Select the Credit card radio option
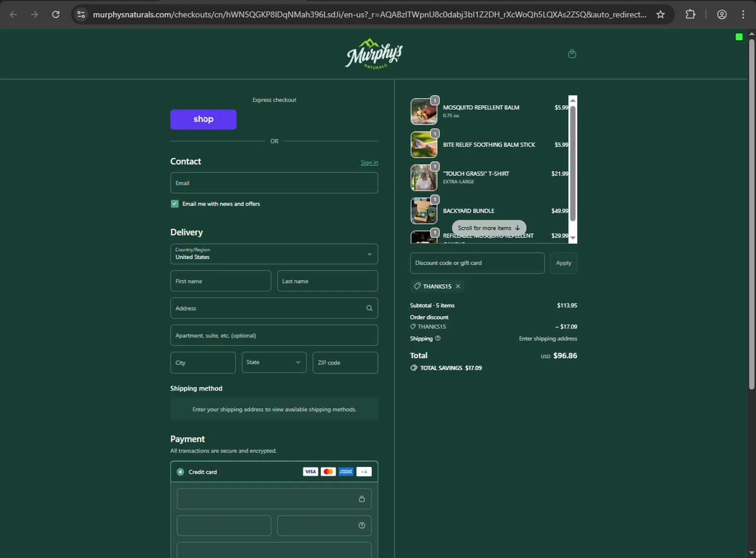Image resolution: width=756 pixels, height=558 pixels. (x=180, y=472)
